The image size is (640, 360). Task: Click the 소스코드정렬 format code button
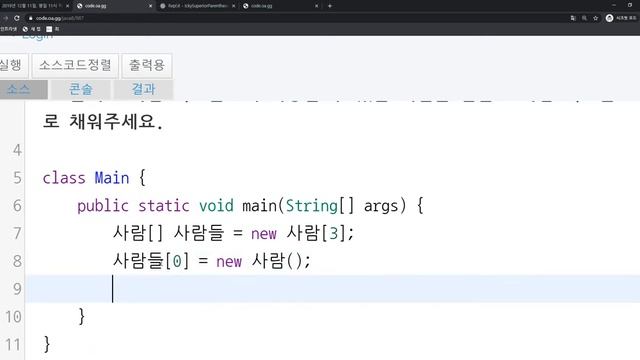(x=75, y=65)
